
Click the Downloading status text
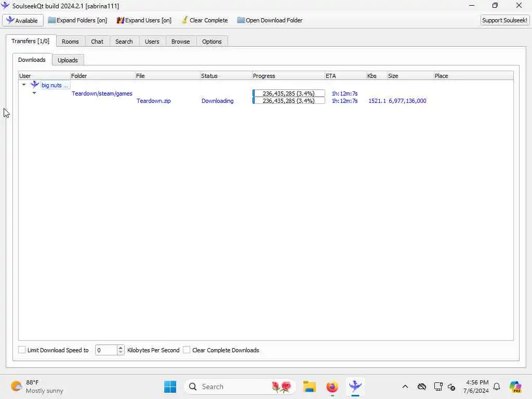coord(218,101)
